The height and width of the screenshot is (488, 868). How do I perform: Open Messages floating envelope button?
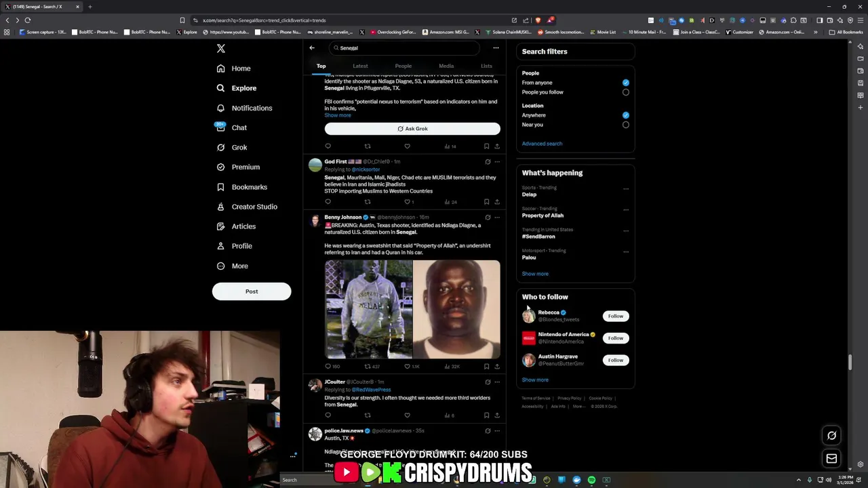tap(832, 459)
